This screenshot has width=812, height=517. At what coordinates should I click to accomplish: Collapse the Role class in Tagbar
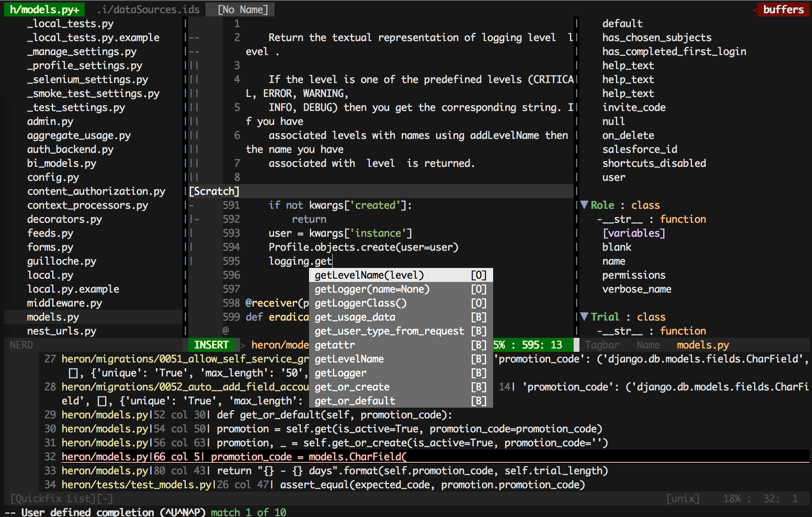[x=584, y=205]
